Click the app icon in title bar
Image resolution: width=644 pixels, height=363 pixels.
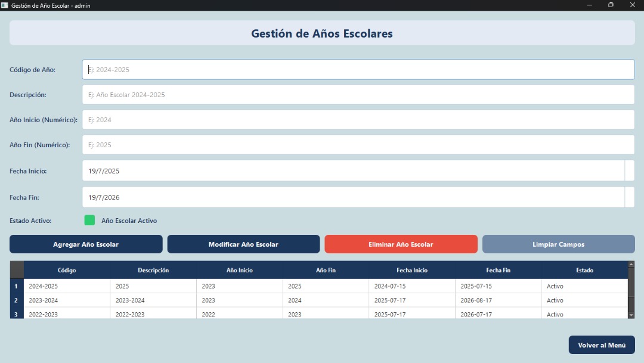[5, 5]
